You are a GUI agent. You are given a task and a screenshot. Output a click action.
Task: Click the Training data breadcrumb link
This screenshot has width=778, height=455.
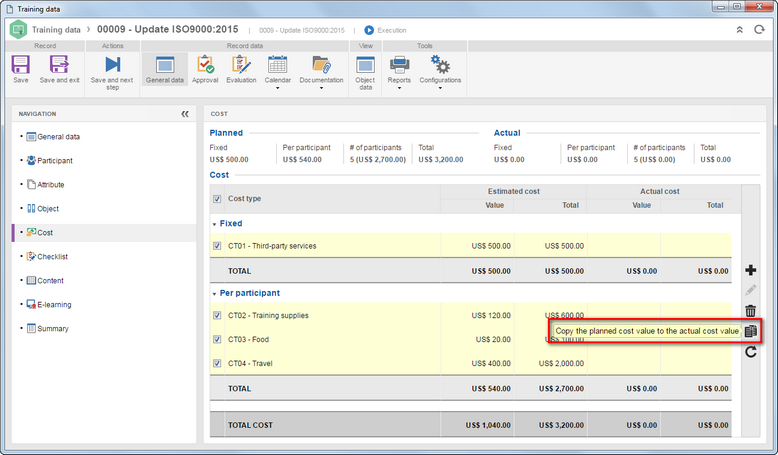pyautogui.click(x=56, y=30)
